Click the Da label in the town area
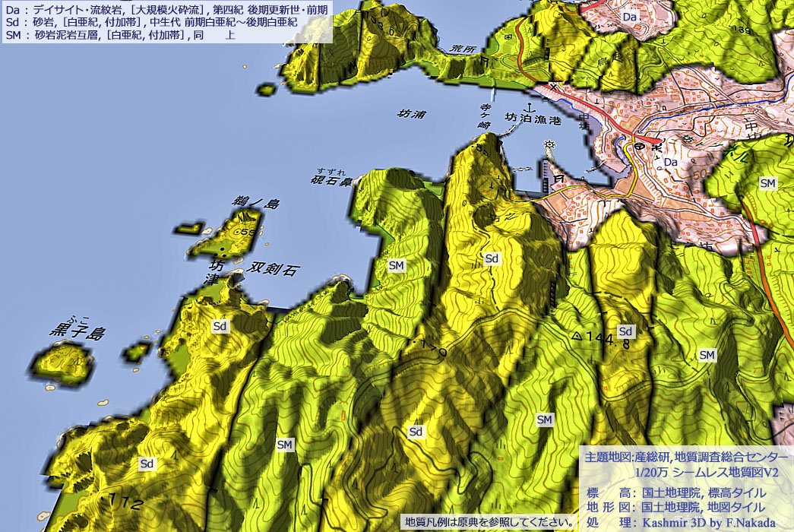 670,163
